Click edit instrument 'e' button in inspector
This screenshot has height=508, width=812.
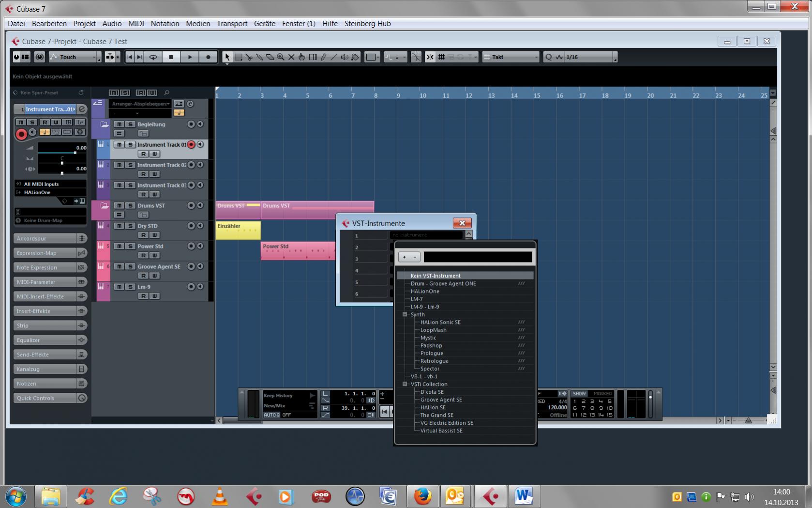pos(82,109)
